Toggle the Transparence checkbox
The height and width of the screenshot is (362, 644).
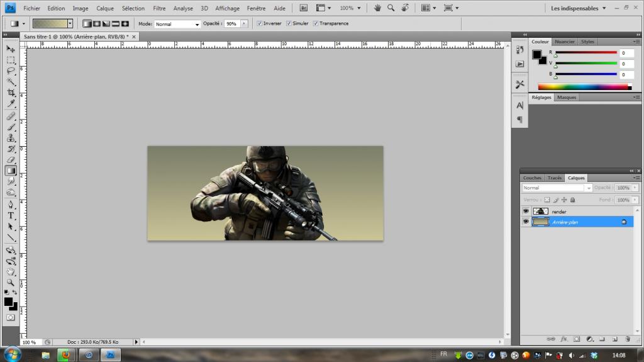point(316,23)
